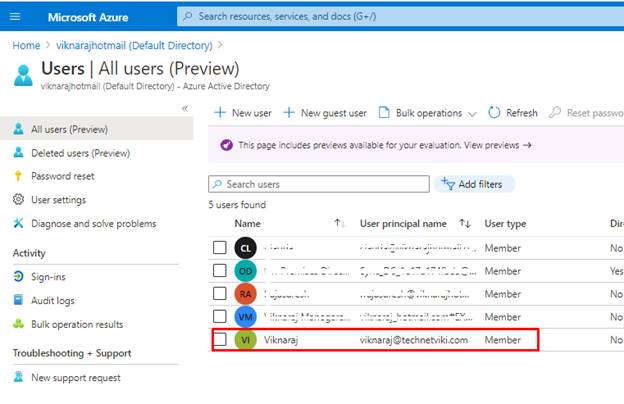
Task: Open Deleted users (Preview) menu item
Action: [x=80, y=153]
